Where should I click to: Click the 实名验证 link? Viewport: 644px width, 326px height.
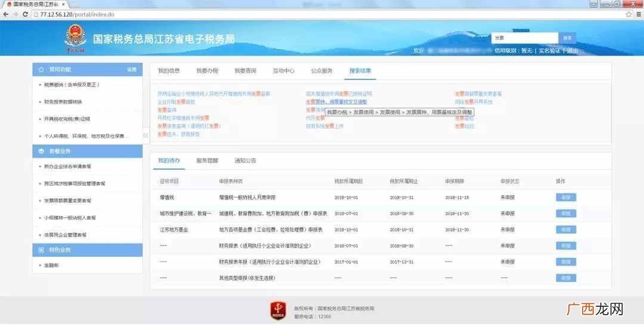pos(550,51)
